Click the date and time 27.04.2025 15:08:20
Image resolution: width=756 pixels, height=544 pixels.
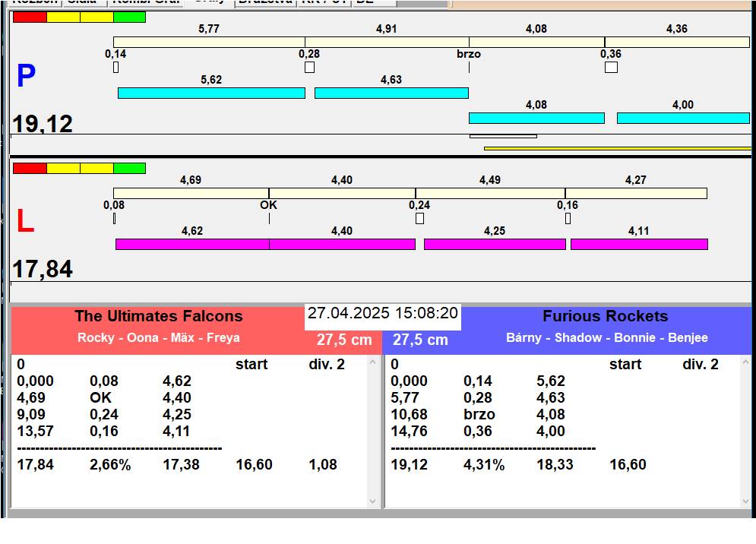tap(383, 314)
